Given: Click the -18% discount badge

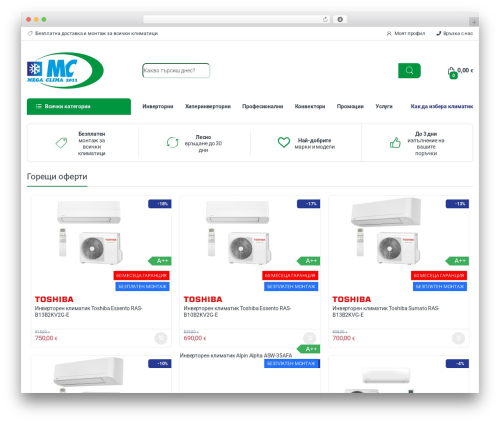Looking at the screenshot, I should tap(160, 204).
